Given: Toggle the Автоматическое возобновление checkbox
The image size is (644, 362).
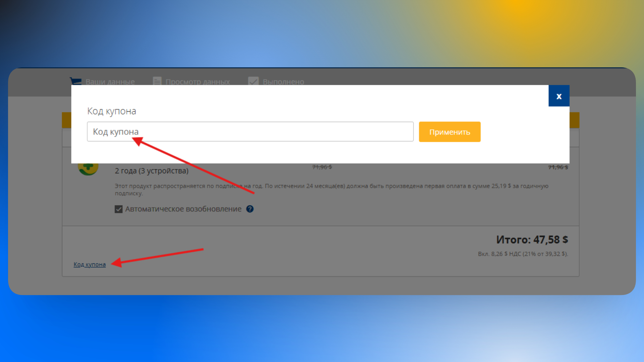Looking at the screenshot, I should (118, 209).
